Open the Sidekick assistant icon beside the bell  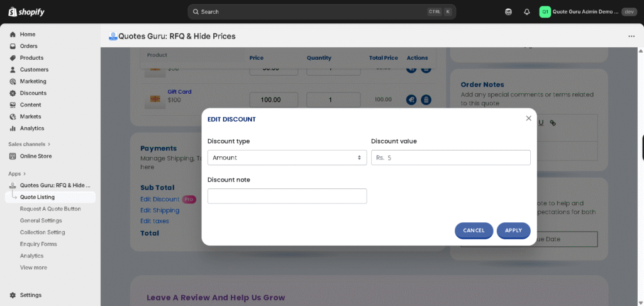coord(509,12)
